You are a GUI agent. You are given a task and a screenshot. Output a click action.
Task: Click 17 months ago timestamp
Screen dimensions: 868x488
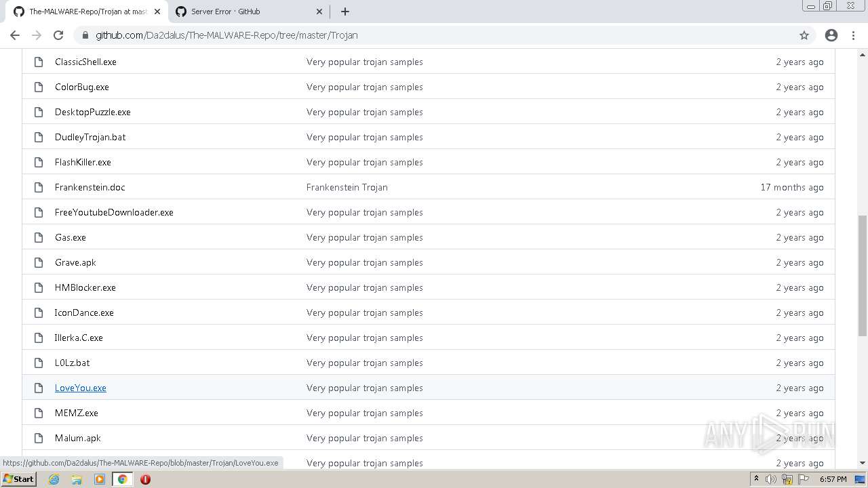[792, 187]
